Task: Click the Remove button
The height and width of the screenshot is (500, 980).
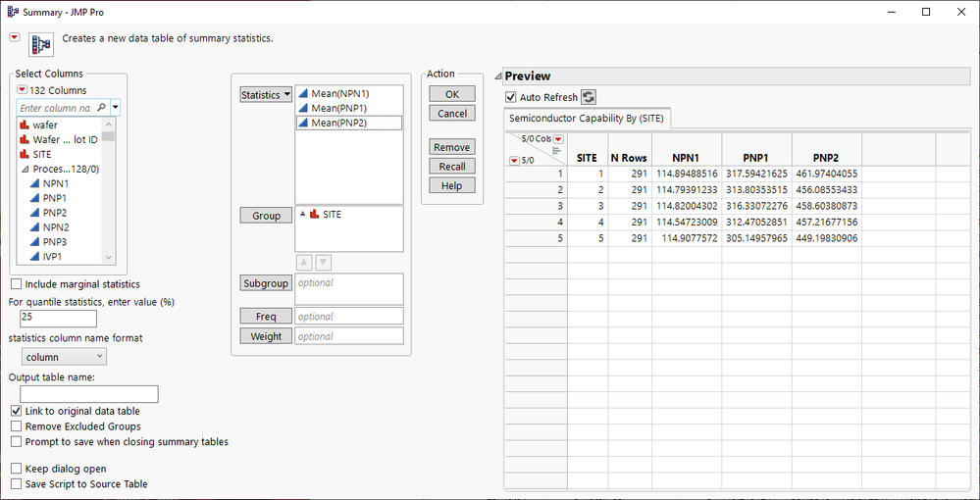Action: click(x=452, y=147)
